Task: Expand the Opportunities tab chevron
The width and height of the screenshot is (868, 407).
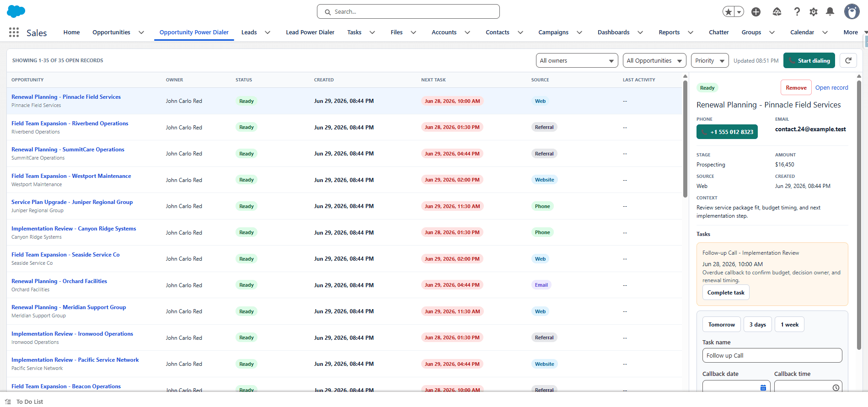Action: tap(141, 32)
